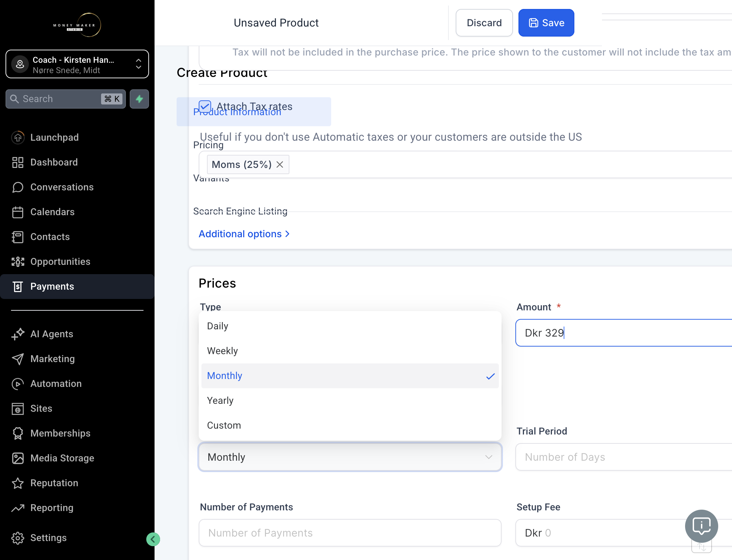Screen dimensions: 732x560
Task: Click the Trial Period Number of Days field
Action: [x=624, y=457]
